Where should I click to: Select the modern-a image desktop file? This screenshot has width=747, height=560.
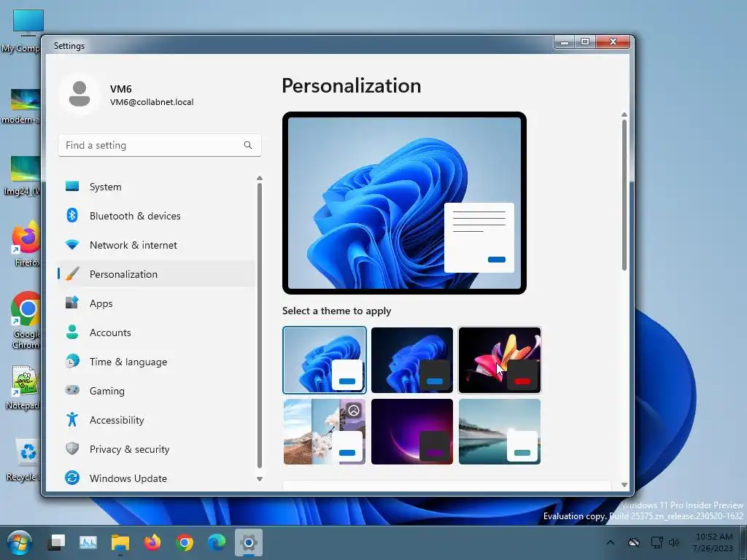point(21,106)
